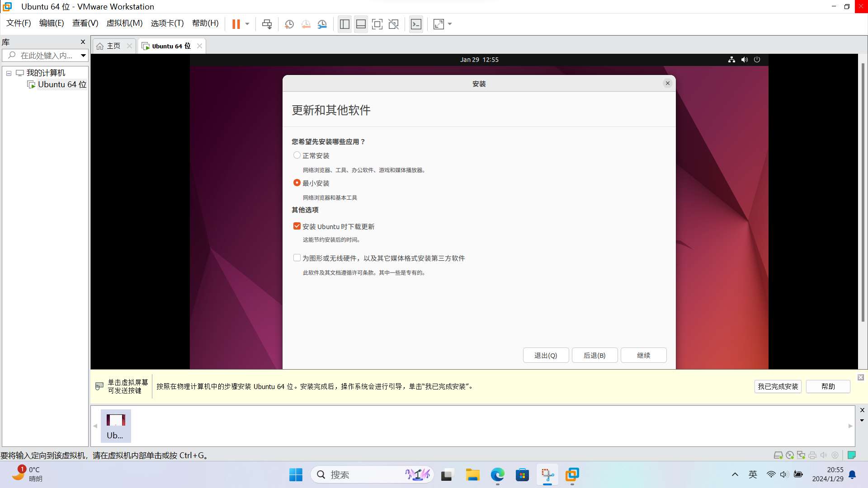Screen dimensions: 868x488
Task: Select the Ub... VM thumbnail
Action: pos(116,426)
